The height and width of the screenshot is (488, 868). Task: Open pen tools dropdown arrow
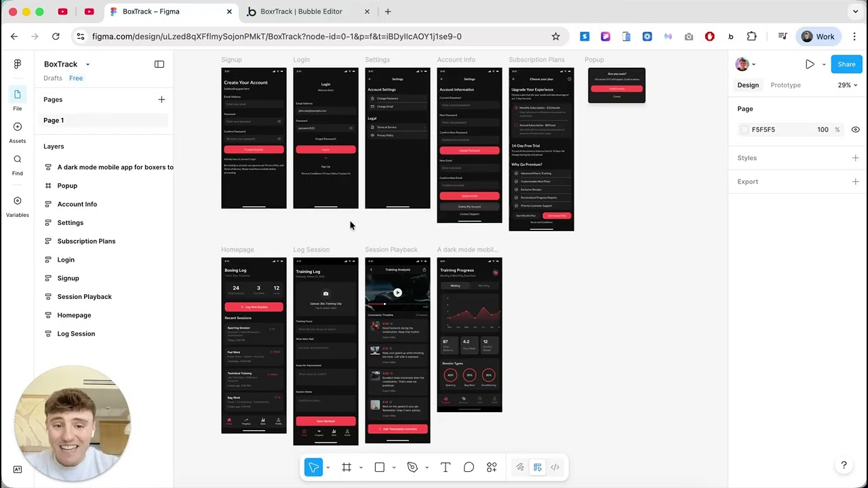pos(427,467)
